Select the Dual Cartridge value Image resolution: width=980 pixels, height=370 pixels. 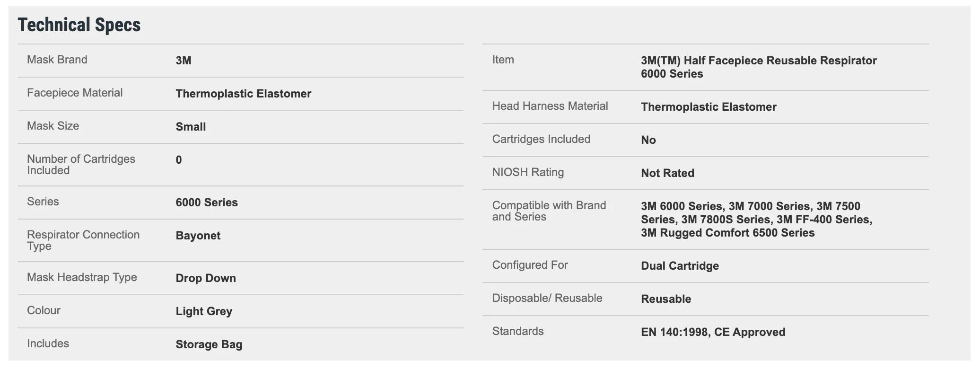click(x=680, y=266)
